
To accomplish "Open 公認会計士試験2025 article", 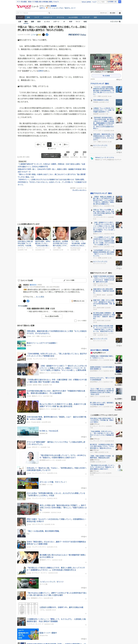I will click(x=61, y=607).
